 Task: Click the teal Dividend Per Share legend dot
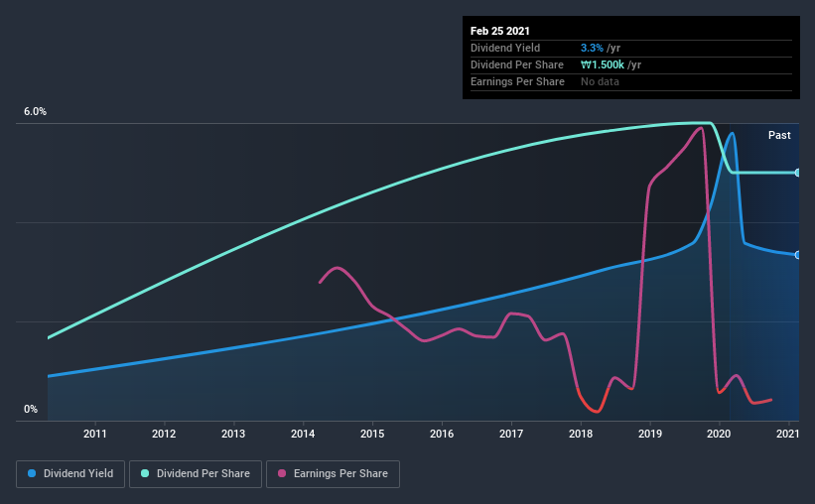(145, 473)
